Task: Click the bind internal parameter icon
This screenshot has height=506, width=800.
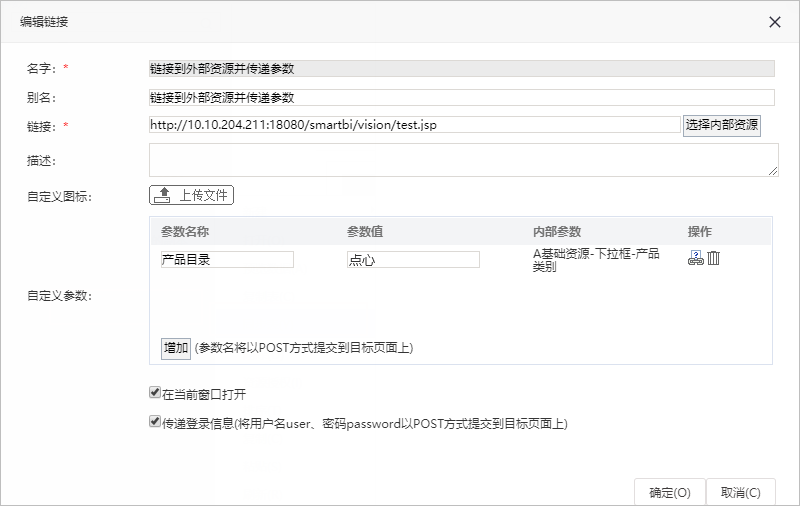Action: 695,258
